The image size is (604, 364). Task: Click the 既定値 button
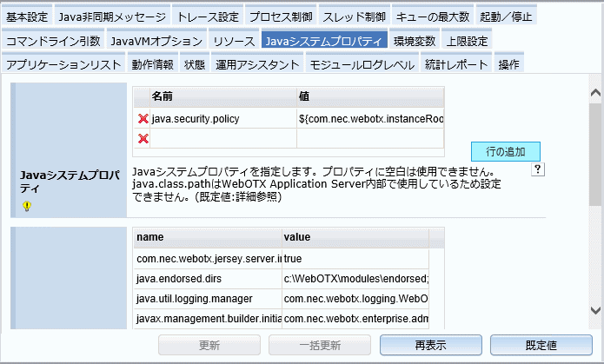541,345
